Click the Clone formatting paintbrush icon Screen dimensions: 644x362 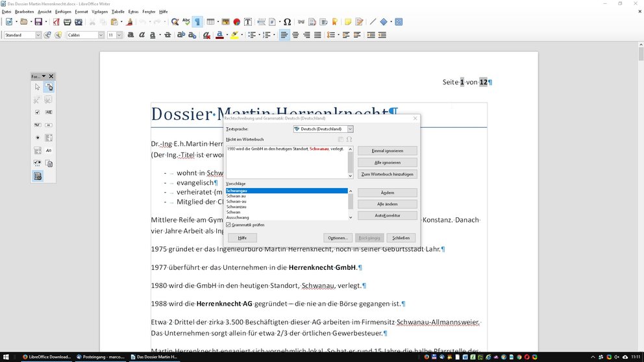[129, 22]
